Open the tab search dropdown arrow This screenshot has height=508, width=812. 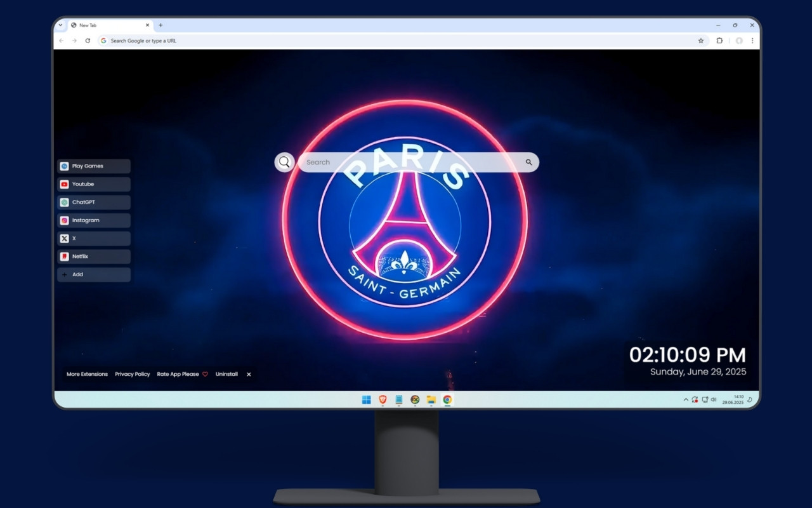(x=60, y=25)
